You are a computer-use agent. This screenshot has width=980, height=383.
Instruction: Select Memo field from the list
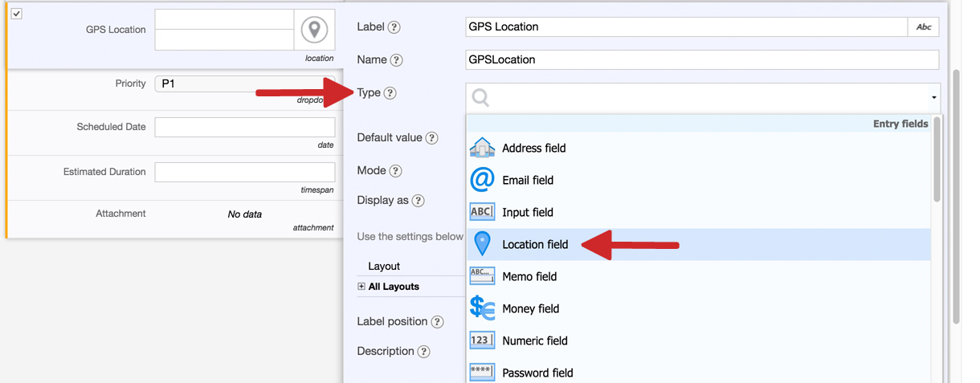(529, 276)
